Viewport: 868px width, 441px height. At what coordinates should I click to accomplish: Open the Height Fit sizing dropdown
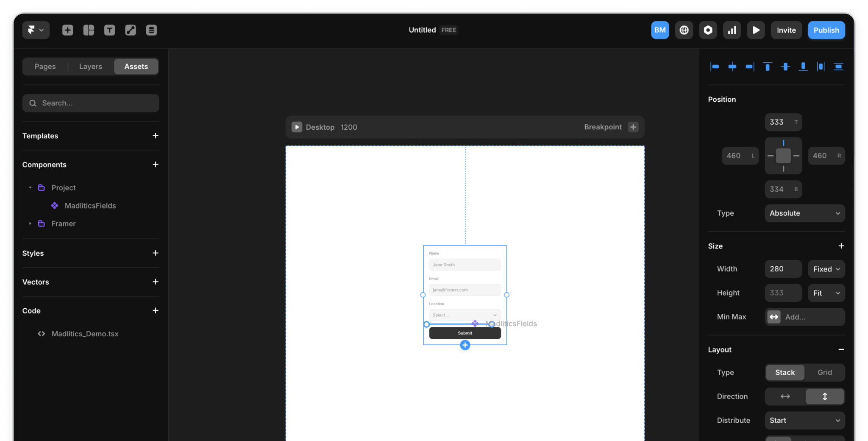(x=826, y=293)
